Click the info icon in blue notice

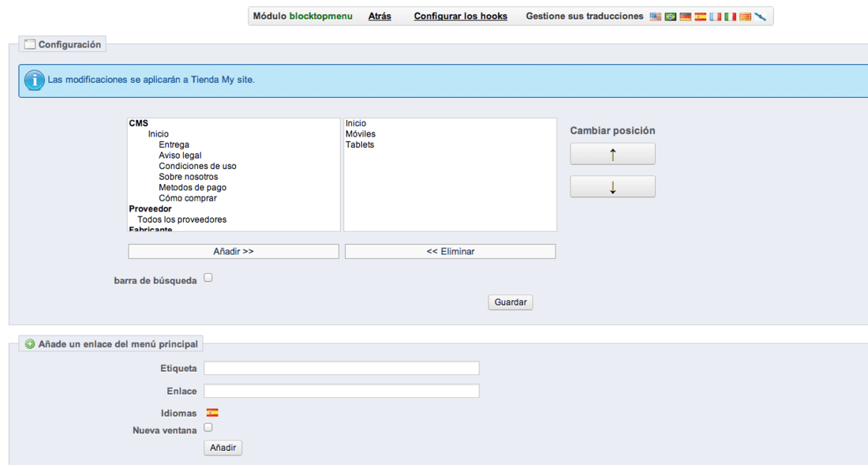coord(34,81)
